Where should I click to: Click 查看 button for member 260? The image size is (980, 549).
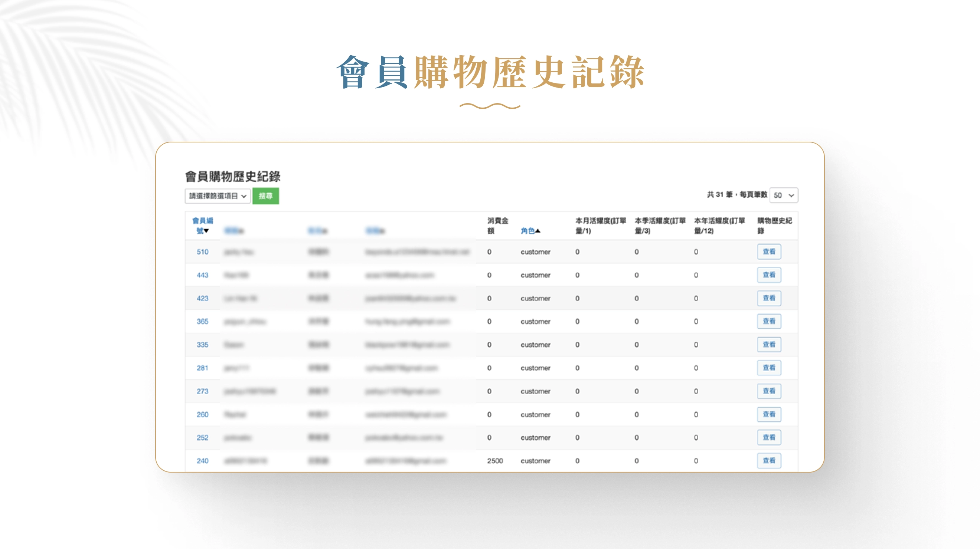point(769,414)
